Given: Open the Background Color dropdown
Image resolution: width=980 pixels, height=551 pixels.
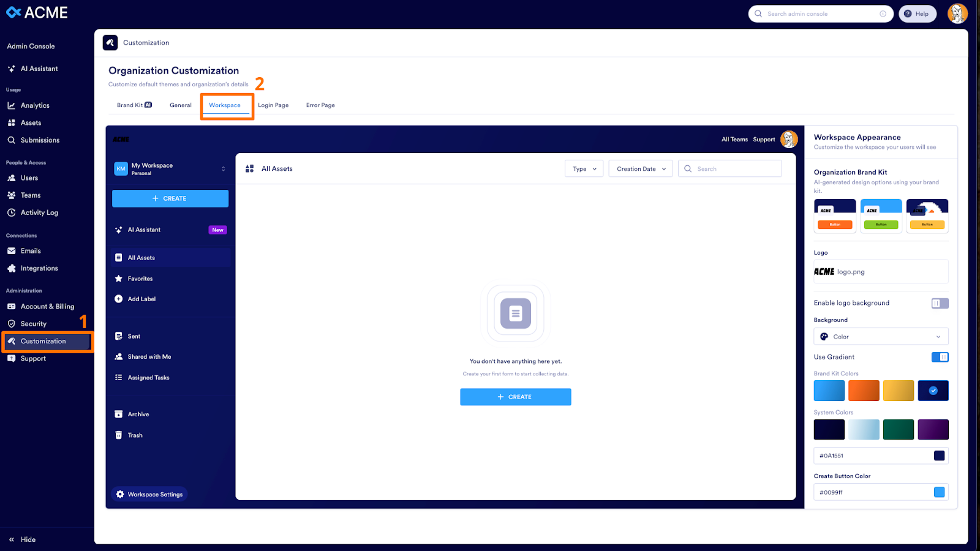Looking at the screenshot, I should (880, 336).
